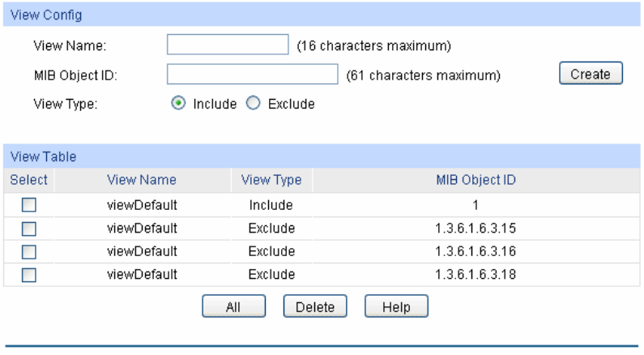
Task: Click the View Name column header
Action: click(142, 180)
